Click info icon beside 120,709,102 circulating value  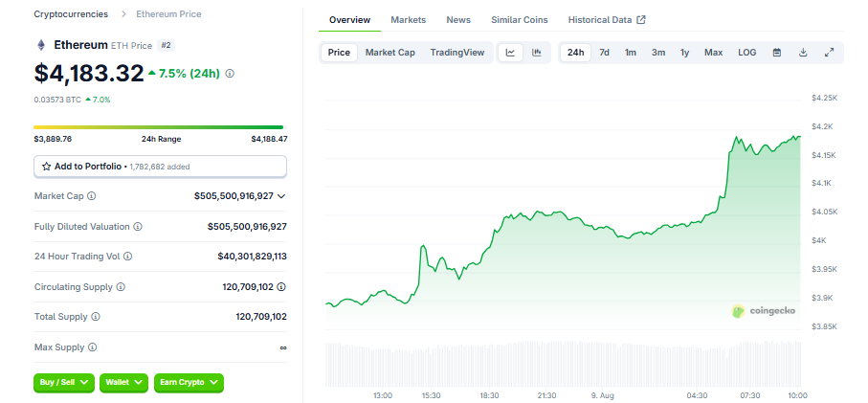point(281,287)
